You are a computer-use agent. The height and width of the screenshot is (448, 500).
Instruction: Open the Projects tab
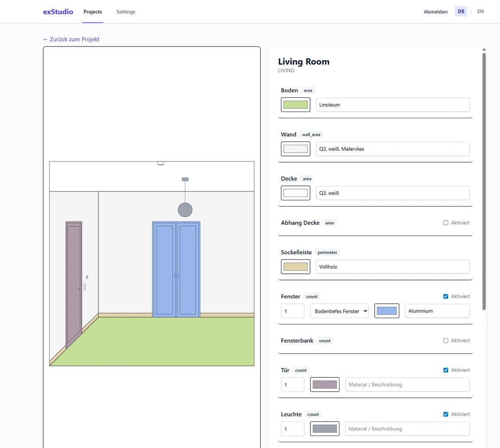click(93, 12)
